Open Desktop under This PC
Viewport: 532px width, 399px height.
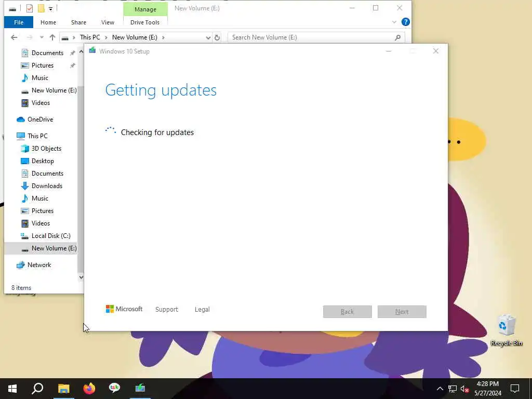point(43,161)
